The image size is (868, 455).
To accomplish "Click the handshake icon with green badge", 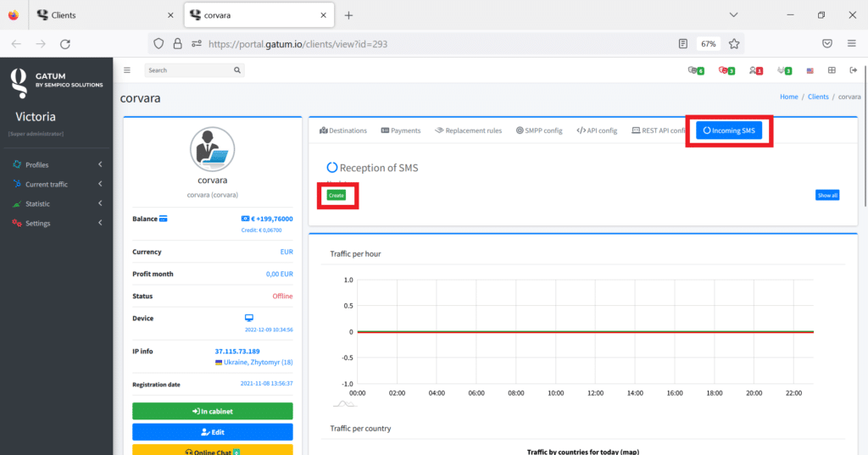I will [784, 70].
